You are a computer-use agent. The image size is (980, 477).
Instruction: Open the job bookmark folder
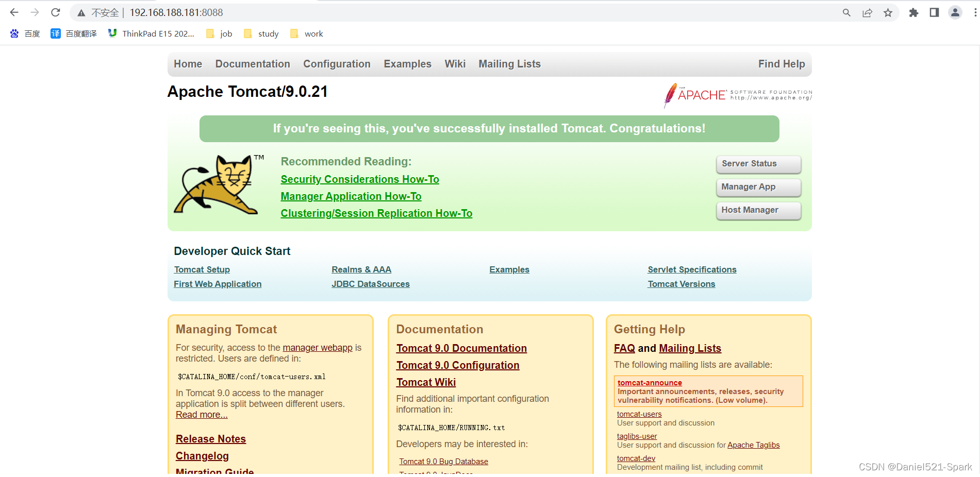219,34
